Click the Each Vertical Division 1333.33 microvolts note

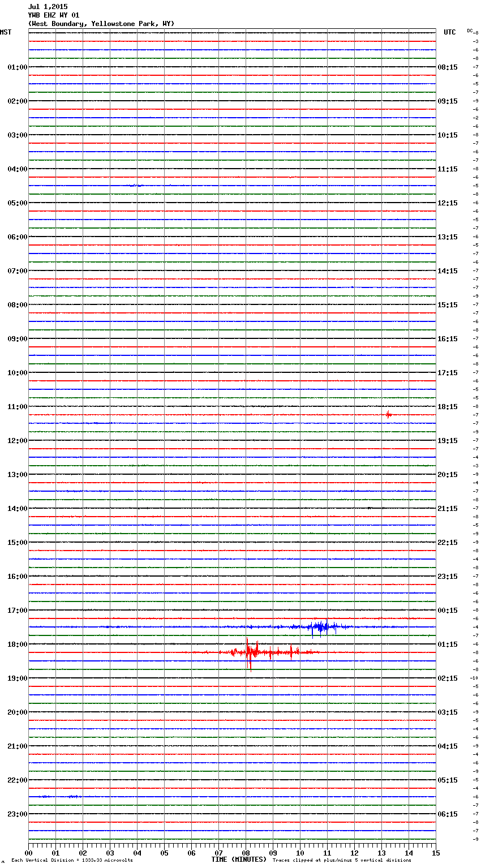[72, 861]
